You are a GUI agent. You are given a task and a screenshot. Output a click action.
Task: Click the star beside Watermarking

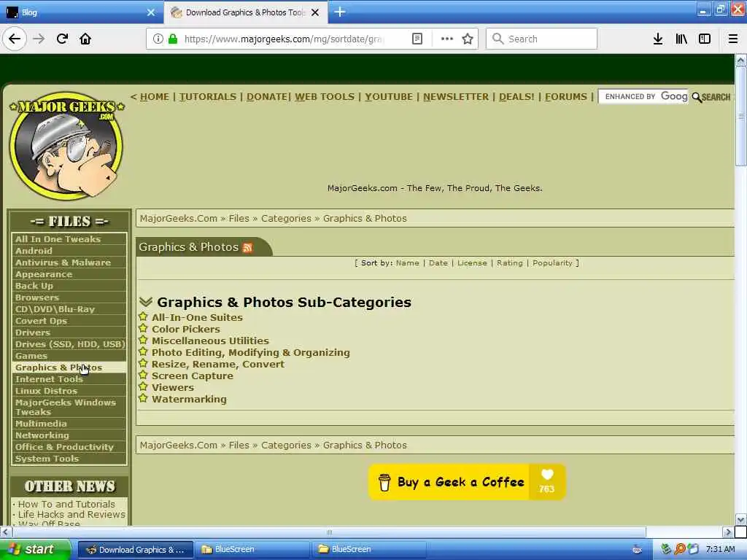point(143,398)
